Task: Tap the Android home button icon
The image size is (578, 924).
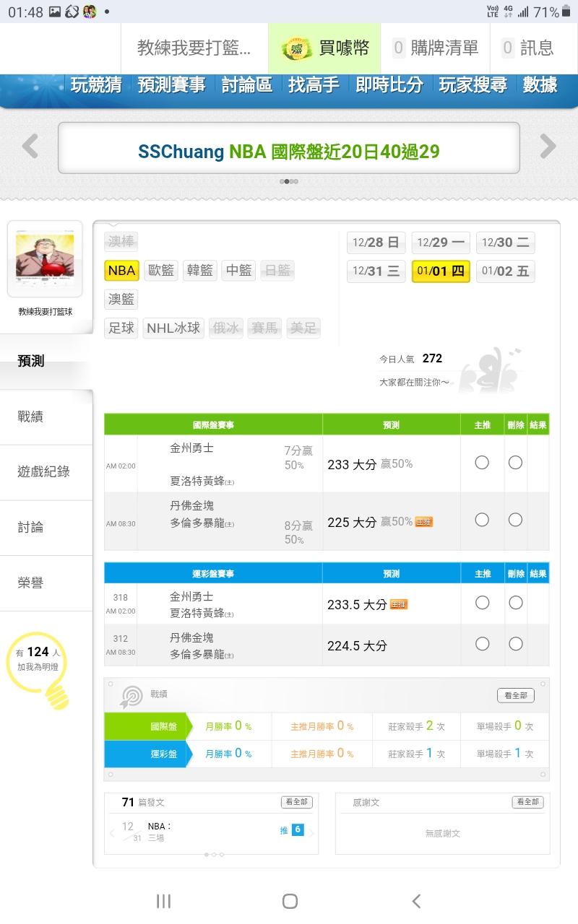Action: pos(290,900)
